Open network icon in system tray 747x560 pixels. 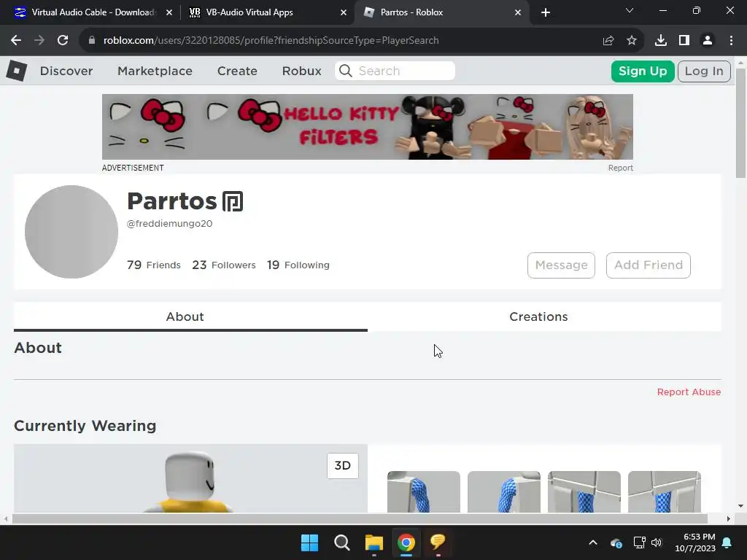pos(639,542)
